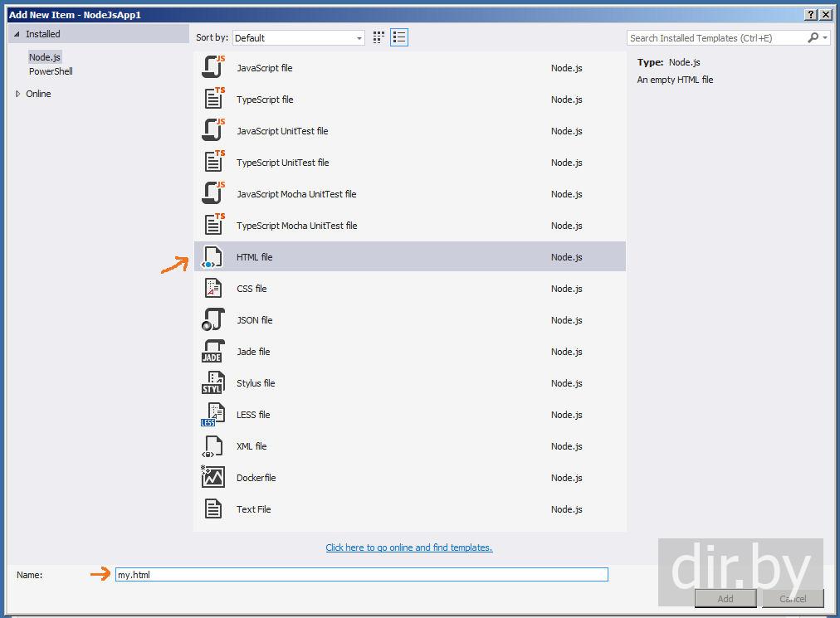The height and width of the screenshot is (618, 840).
Task: Select PowerShell in the Installed tree
Action: point(51,71)
